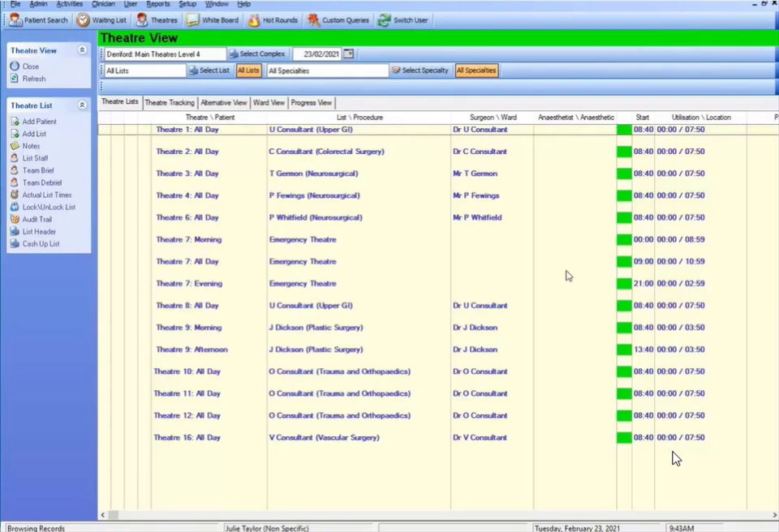Switch to Ward View tab
The width and height of the screenshot is (779, 532).
(x=269, y=103)
